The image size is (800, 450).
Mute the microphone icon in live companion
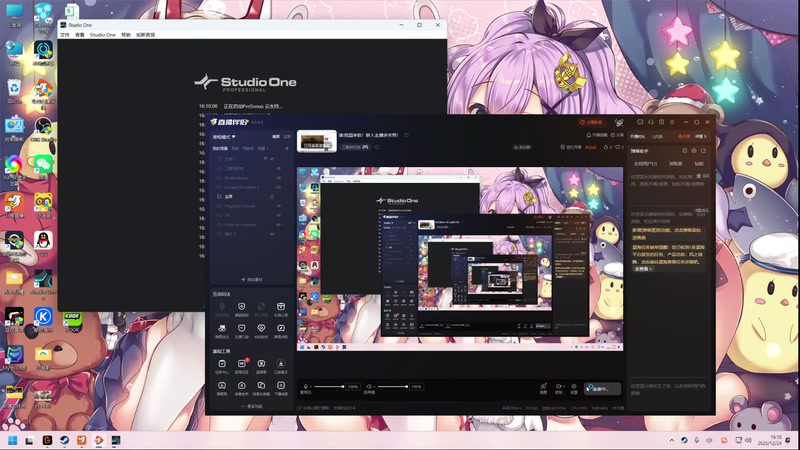pos(305,387)
